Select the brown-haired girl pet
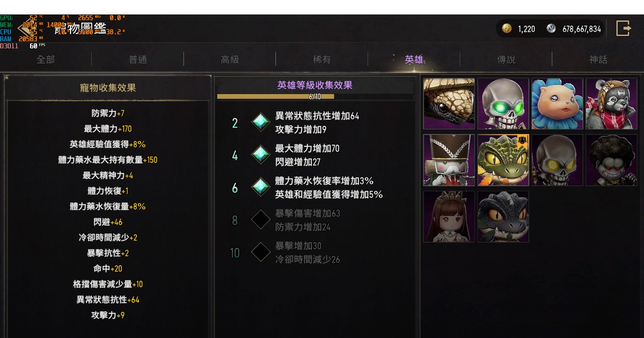This screenshot has height=338, width=644. (x=449, y=217)
